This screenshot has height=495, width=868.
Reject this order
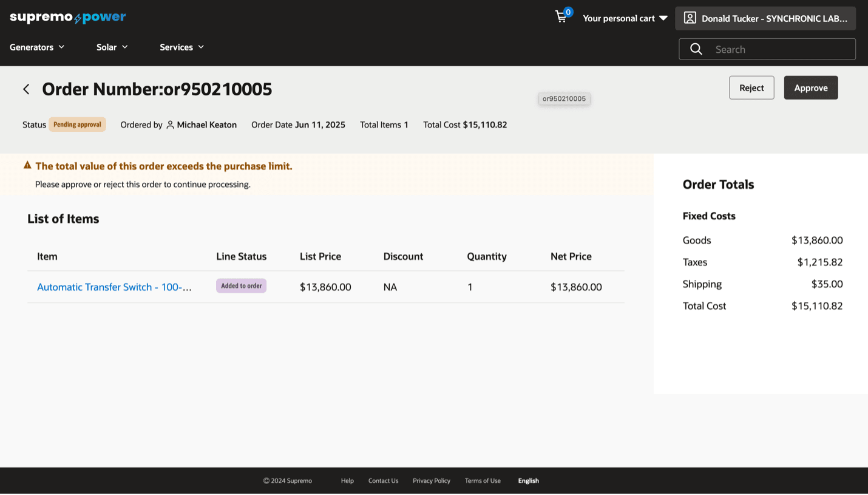751,87
